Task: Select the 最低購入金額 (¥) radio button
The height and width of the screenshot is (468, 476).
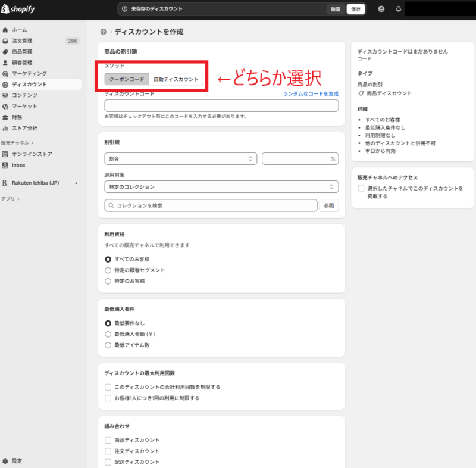Action: [108, 334]
